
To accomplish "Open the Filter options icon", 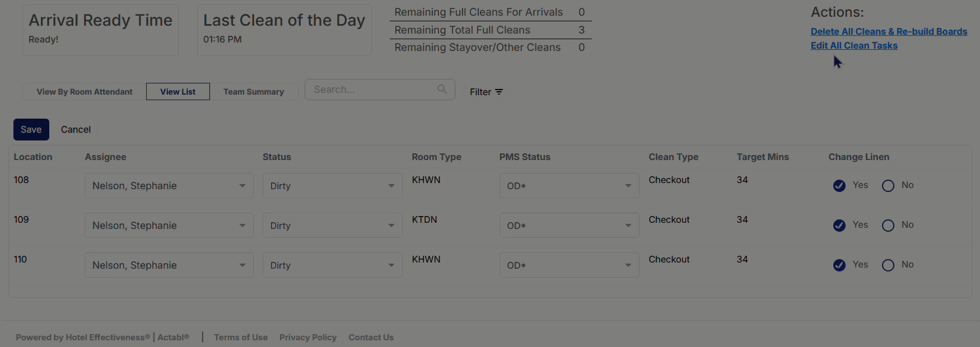I will click(x=499, y=92).
